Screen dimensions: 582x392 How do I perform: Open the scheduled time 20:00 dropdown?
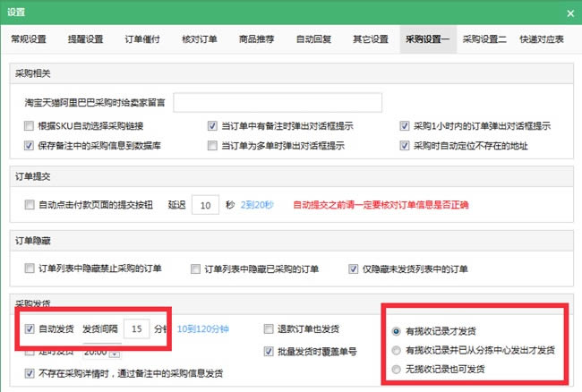[116, 354]
